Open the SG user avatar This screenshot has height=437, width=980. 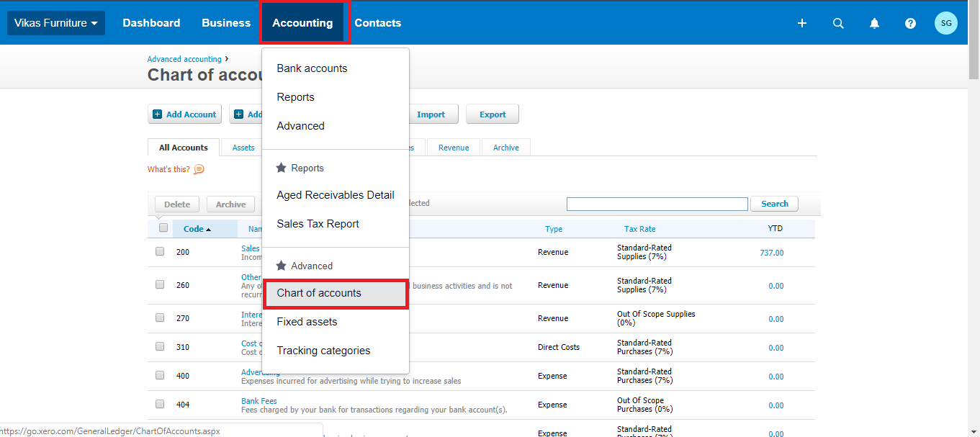(x=946, y=23)
